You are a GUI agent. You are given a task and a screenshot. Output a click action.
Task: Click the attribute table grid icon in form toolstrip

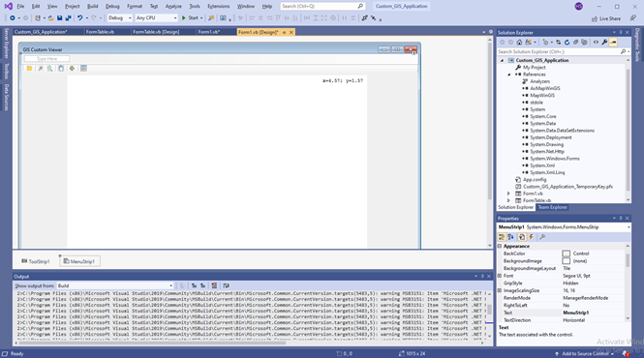point(83,69)
